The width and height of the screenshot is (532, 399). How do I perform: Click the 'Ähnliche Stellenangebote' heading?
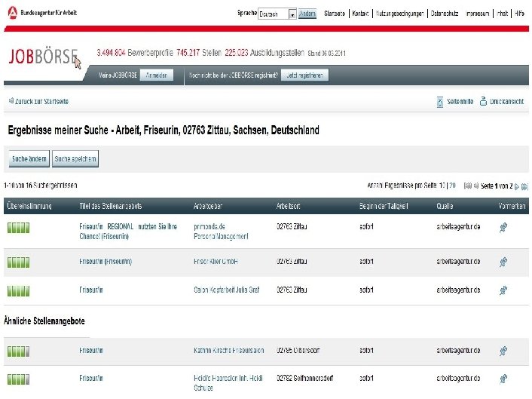point(44,321)
